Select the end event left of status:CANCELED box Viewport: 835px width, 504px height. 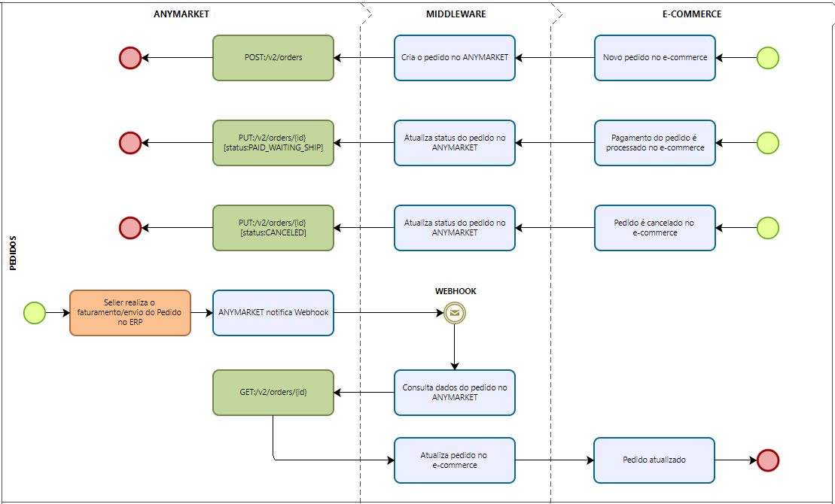130,228
